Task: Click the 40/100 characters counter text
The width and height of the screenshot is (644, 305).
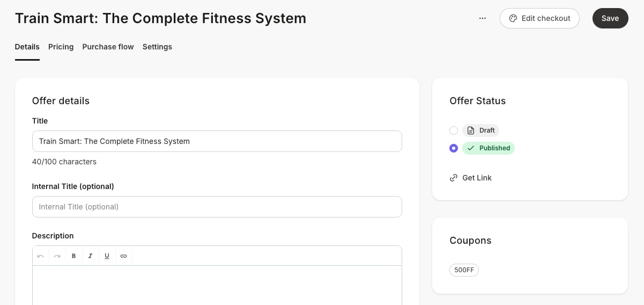Action: [x=64, y=162]
